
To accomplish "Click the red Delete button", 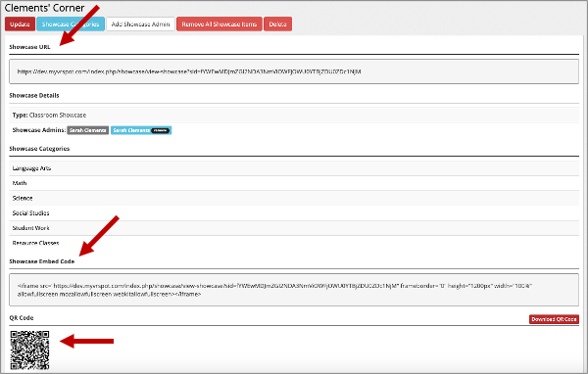I will point(278,23).
